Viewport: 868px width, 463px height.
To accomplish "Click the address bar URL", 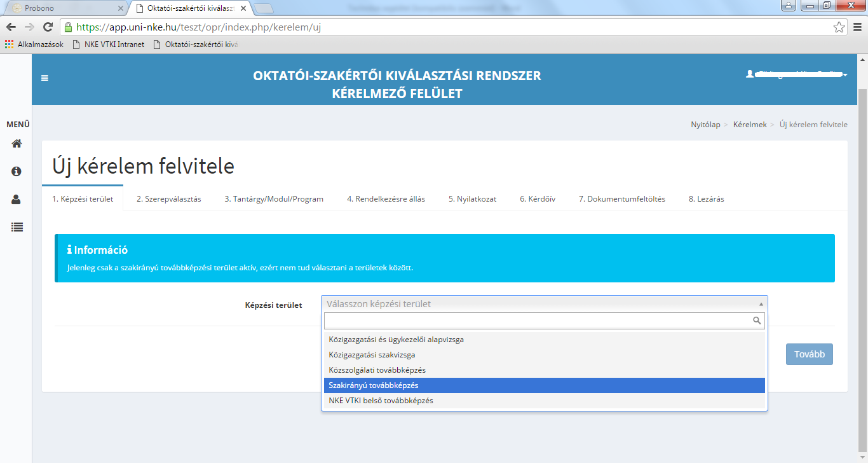I will [x=198, y=27].
